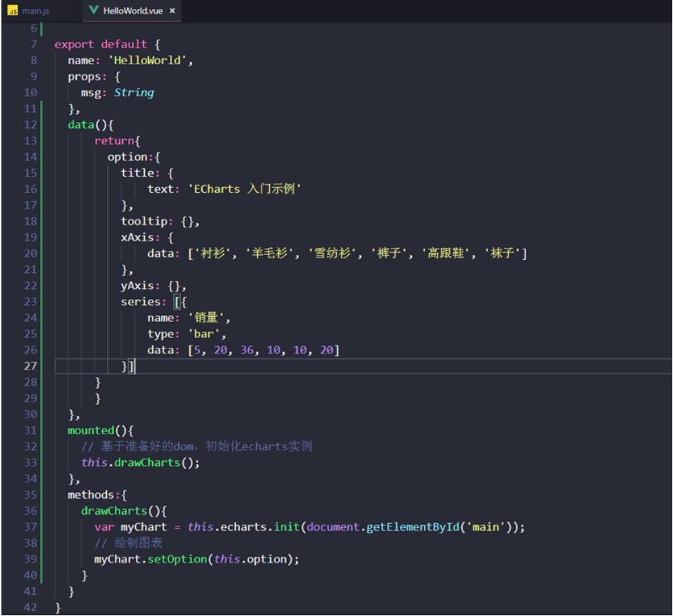
Task: Click the 'HelloWorld' name string
Action: point(147,61)
